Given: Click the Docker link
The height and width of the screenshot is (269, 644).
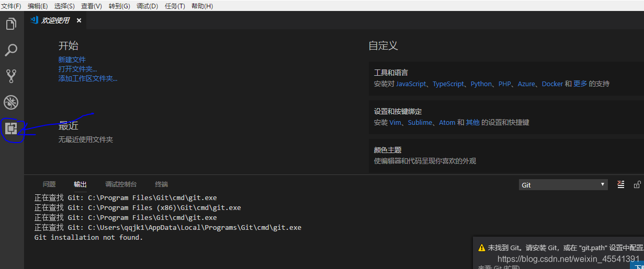Looking at the screenshot, I should pos(552,84).
